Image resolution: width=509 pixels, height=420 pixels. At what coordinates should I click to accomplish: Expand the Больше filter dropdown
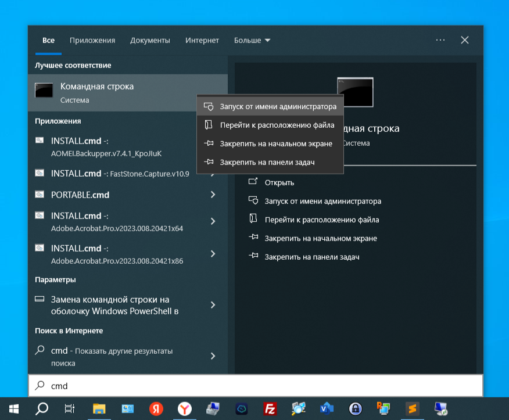252,40
